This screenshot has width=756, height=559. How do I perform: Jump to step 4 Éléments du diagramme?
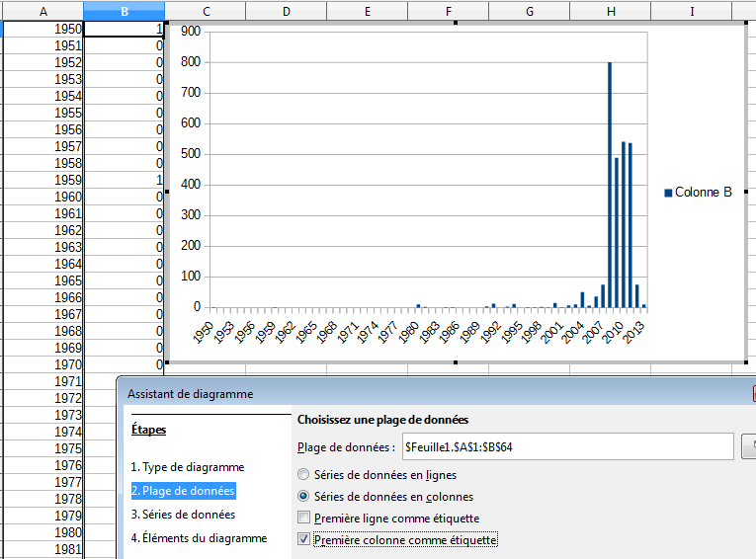(199, 538)
